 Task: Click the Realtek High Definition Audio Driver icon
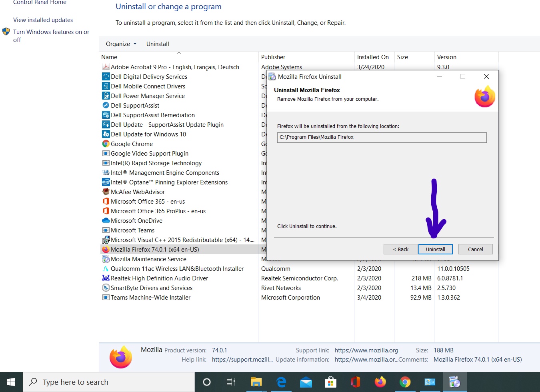(106, 278)
